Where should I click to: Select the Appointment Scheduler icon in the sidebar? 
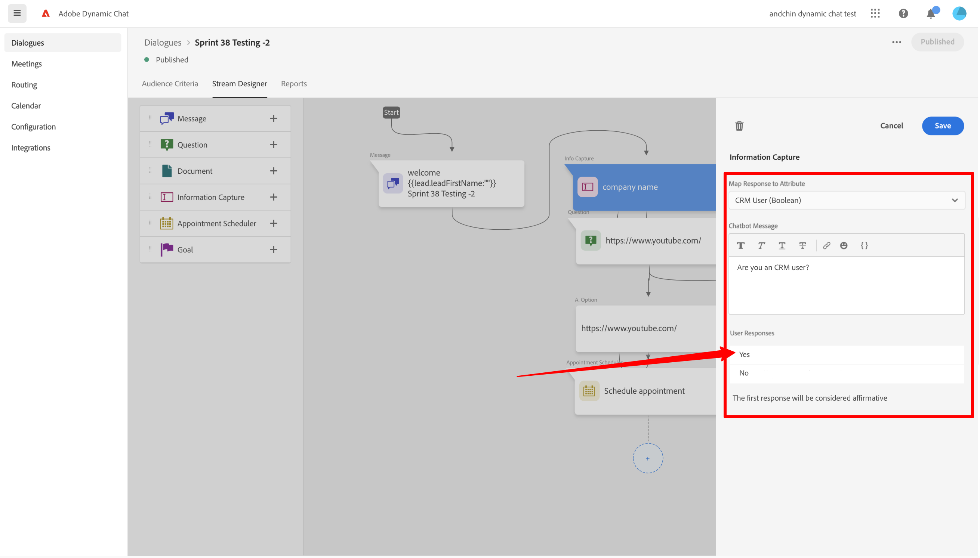166,223
